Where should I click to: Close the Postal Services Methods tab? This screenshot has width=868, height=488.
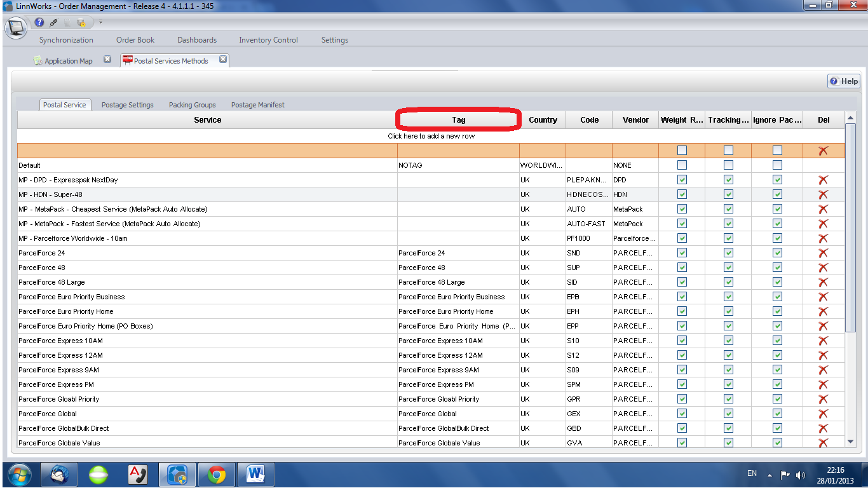pyautogui.click(x=223, y=60)
